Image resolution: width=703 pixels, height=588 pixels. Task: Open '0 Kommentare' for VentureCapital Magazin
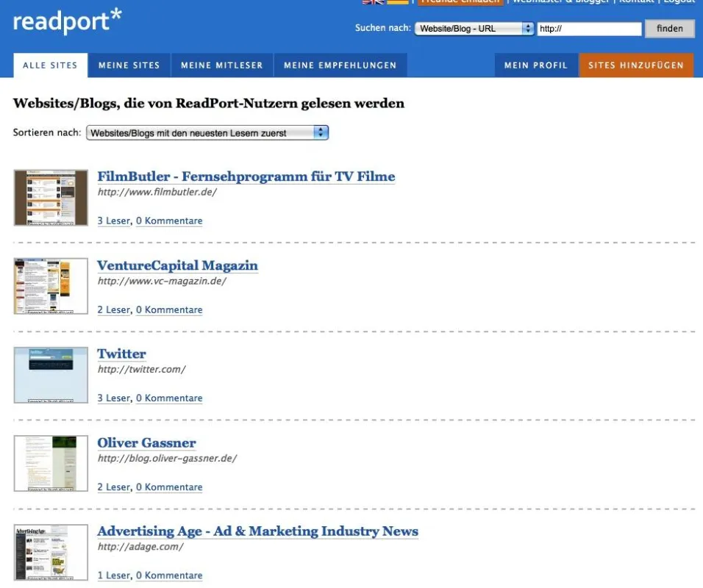pyautogui.click(x=169, y=309)
